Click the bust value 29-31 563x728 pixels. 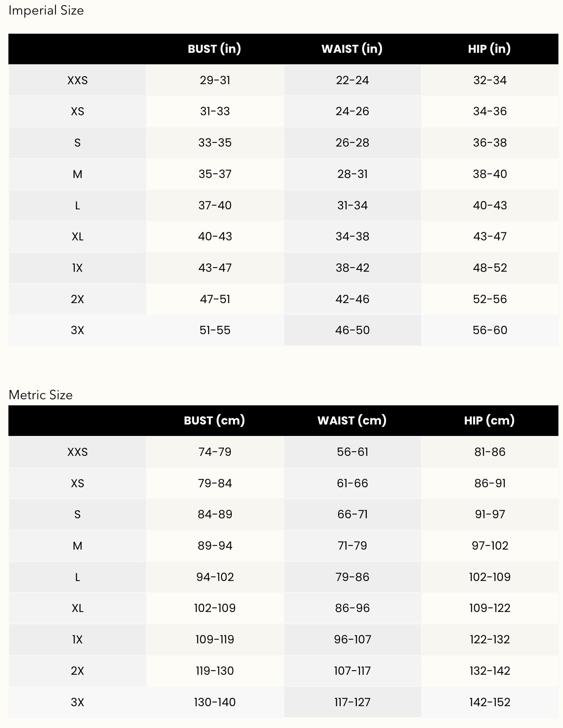[x=215, y=80]
